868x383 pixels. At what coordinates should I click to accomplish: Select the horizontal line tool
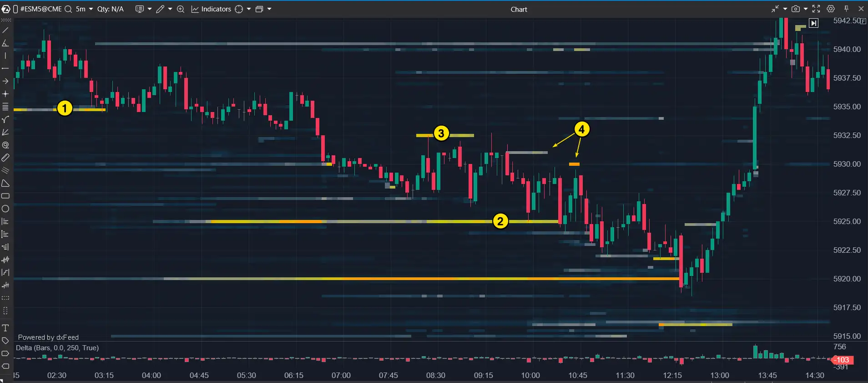pyautogui.click(x=5, y=68)
